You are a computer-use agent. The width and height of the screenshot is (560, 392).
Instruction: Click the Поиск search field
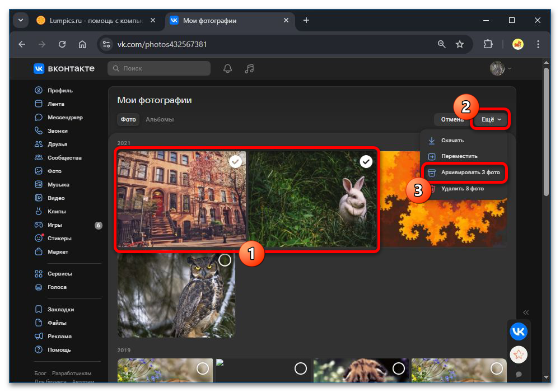pyautogui.click(x=159, y=68)
